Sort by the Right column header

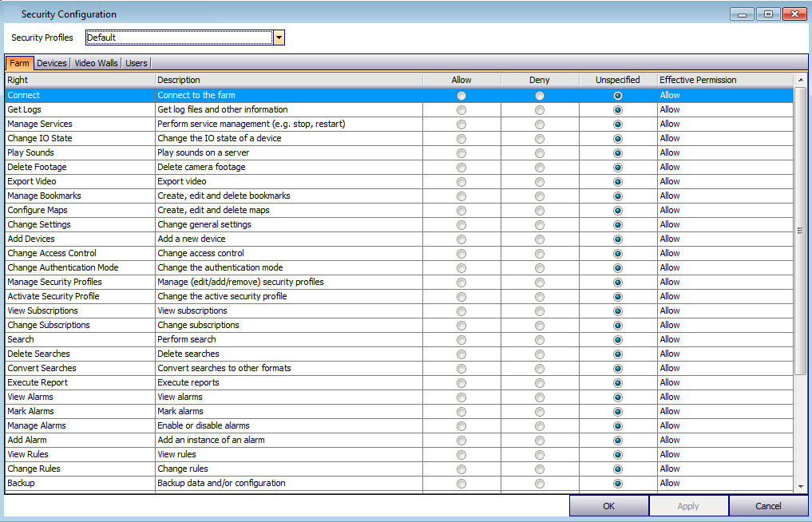coord(81,80)
